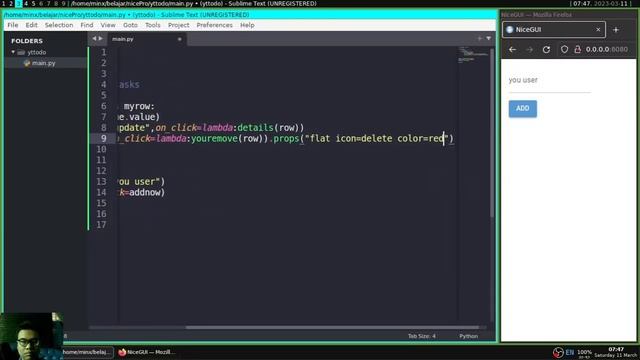Click the horizontal scrollbar of the editor

[x=332, y=327]
